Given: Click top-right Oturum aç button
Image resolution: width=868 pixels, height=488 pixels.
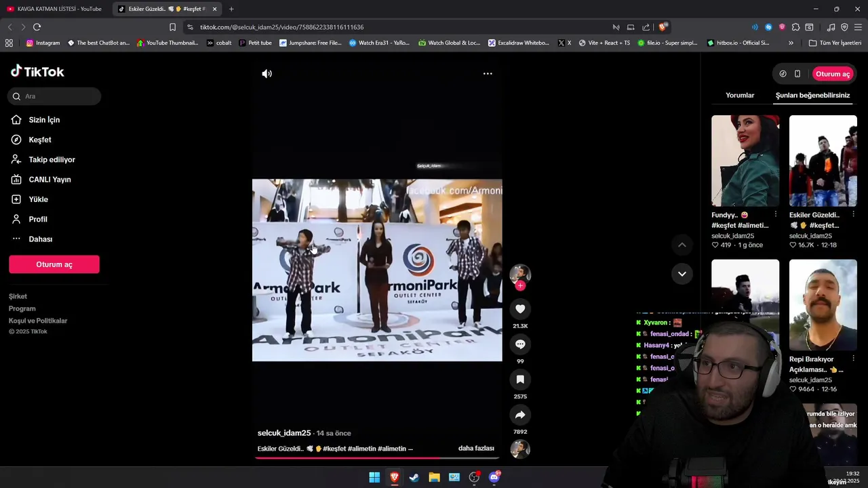Looking at the screenshot, I should click(833, 74).
